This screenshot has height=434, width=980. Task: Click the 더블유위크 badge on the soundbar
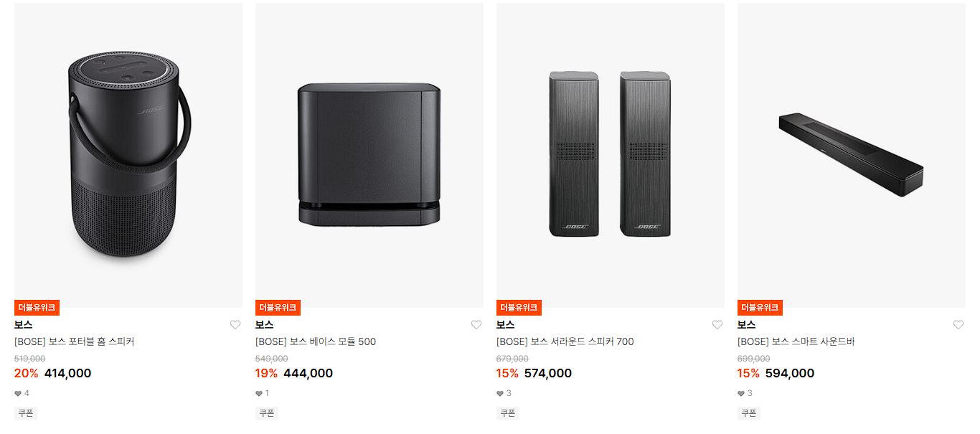click(x=760, y=308)
